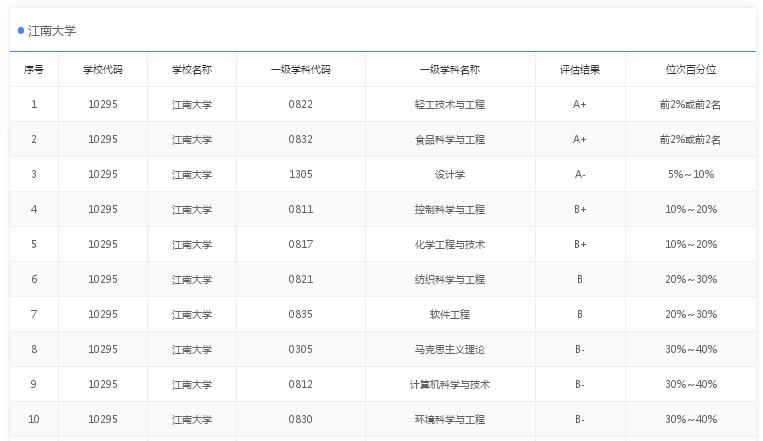This screenshot has height=441, width=763.
Task: Select discipline name 轻工技术与工程
Action: point(450,105)
